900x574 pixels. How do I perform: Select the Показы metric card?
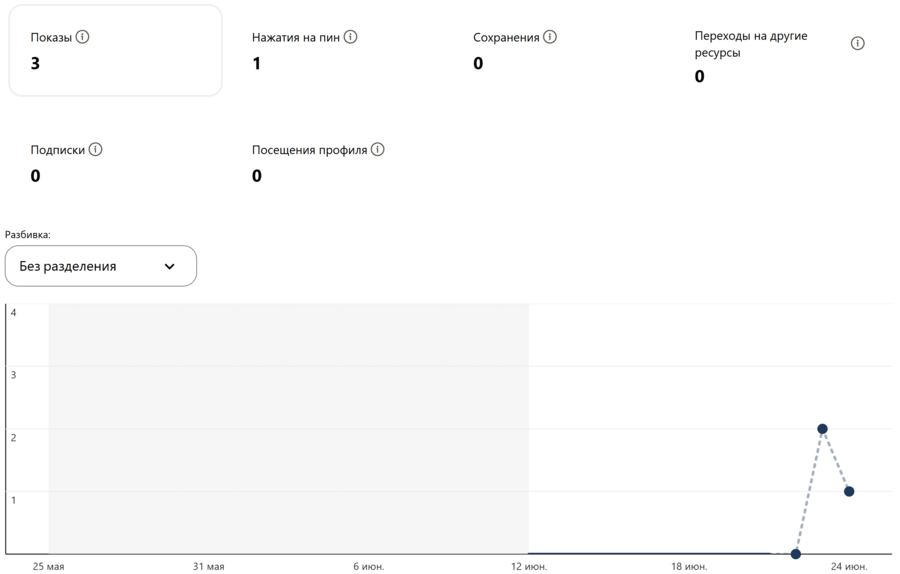115,51
